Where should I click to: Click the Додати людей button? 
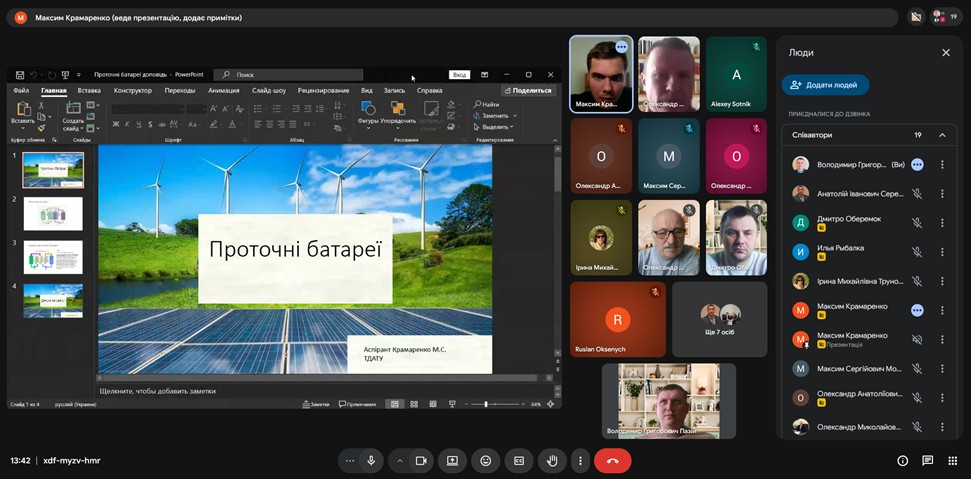point(825,86)
